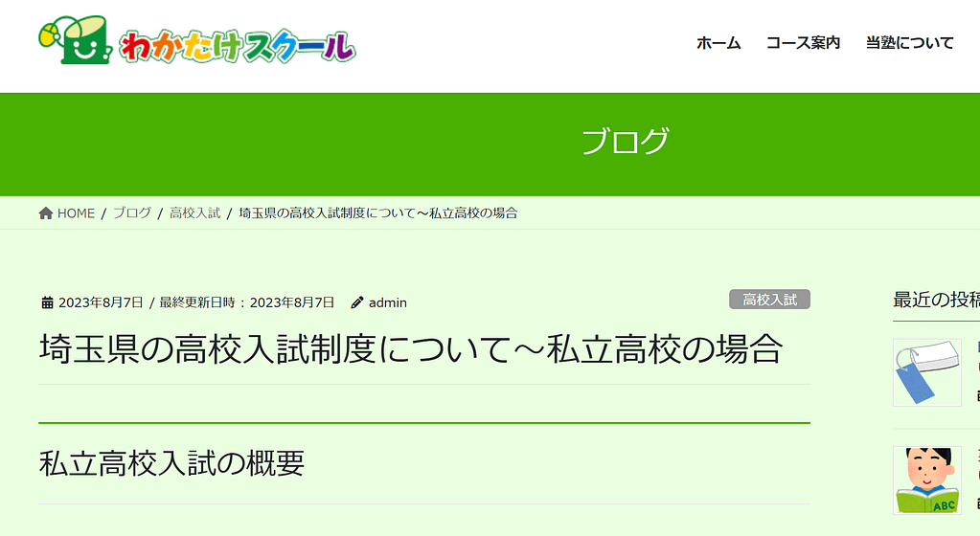
Task: Click the 最近の投稿 sidebar heading
Action: tap(935, 300)
